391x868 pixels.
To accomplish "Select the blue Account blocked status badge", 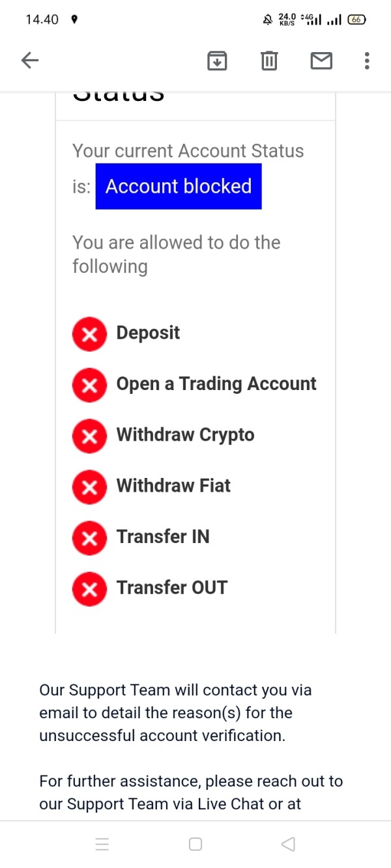I will [x=179, y=186].
